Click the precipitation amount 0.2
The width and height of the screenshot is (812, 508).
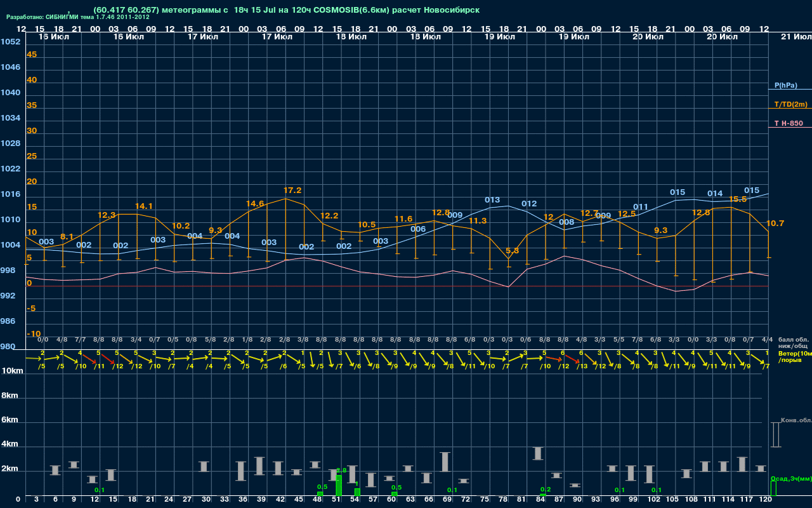546,490
